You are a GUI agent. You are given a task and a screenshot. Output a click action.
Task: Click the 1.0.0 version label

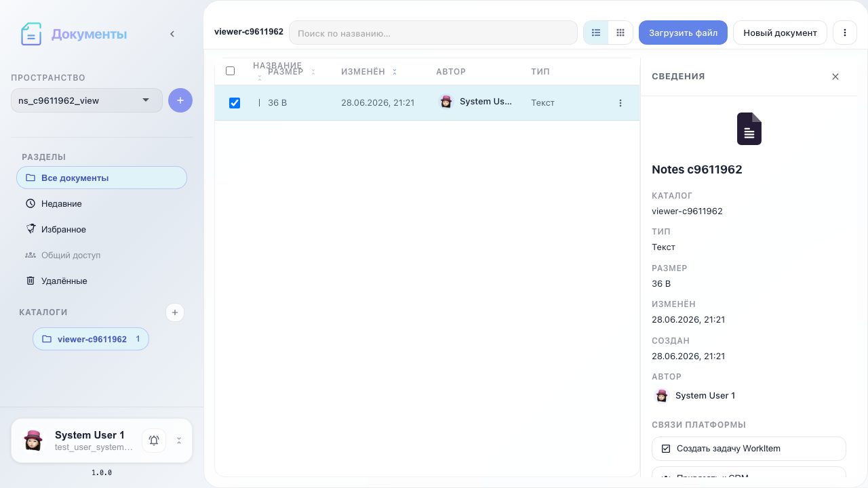102,472
